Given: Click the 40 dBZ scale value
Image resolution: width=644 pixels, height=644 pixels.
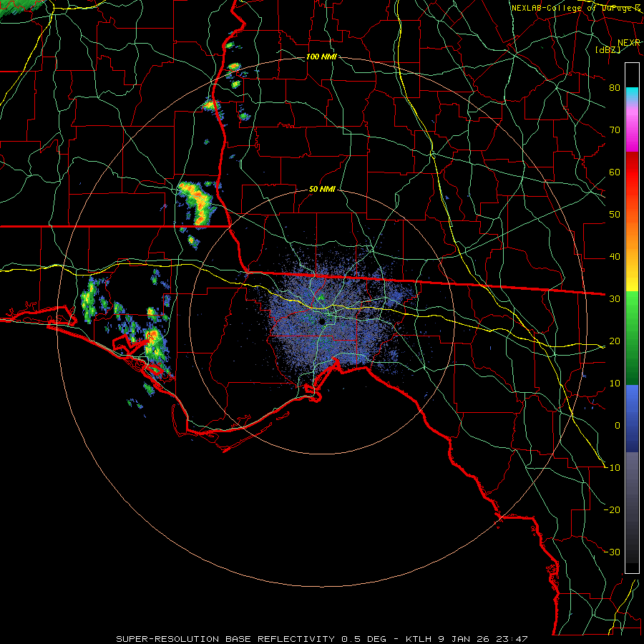Looking at the screenshot, I should tap(615, 257).
